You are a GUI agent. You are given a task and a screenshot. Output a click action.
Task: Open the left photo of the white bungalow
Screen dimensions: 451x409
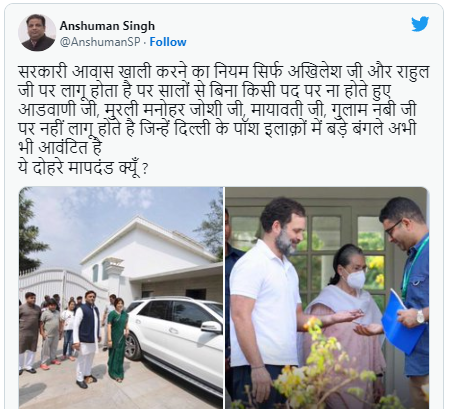(x=121, y=298)
